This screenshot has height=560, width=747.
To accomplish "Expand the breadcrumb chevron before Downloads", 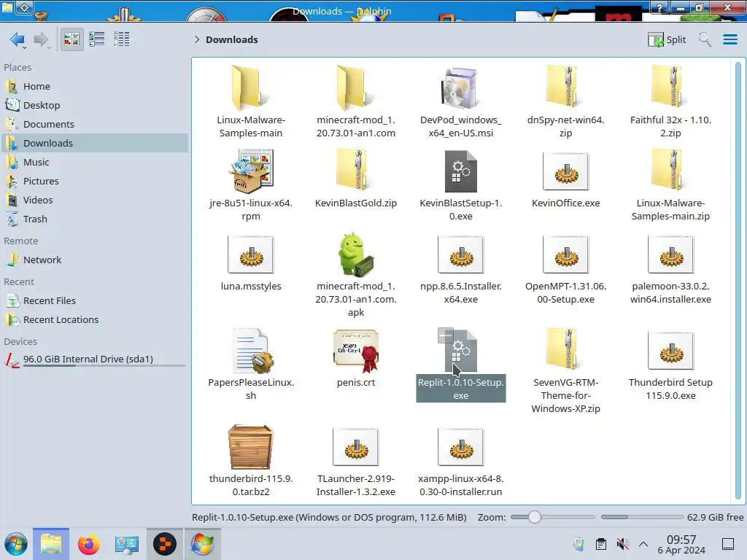I will click(x=197, y=39).
